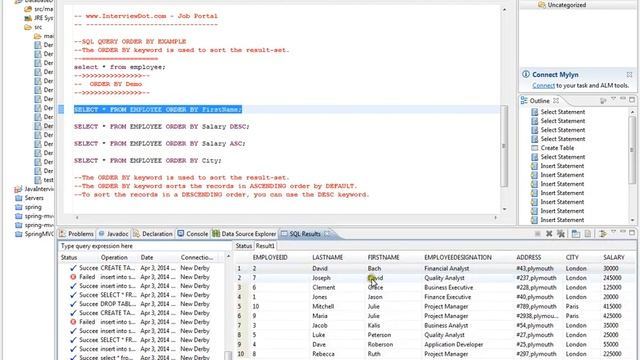Viewport: 640px width, 360px height.
Task: Maximize the Outline panel
Action: (x=632, y=100)
